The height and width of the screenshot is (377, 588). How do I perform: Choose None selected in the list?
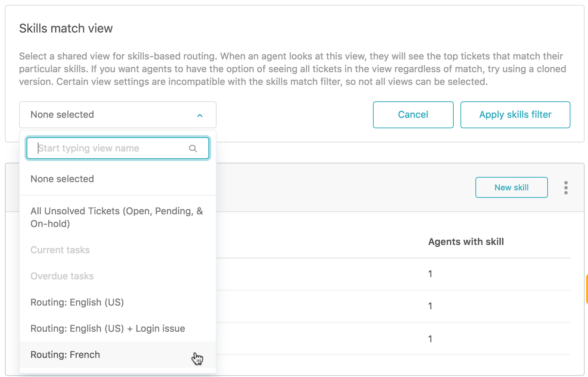click(x=62, y=179)
